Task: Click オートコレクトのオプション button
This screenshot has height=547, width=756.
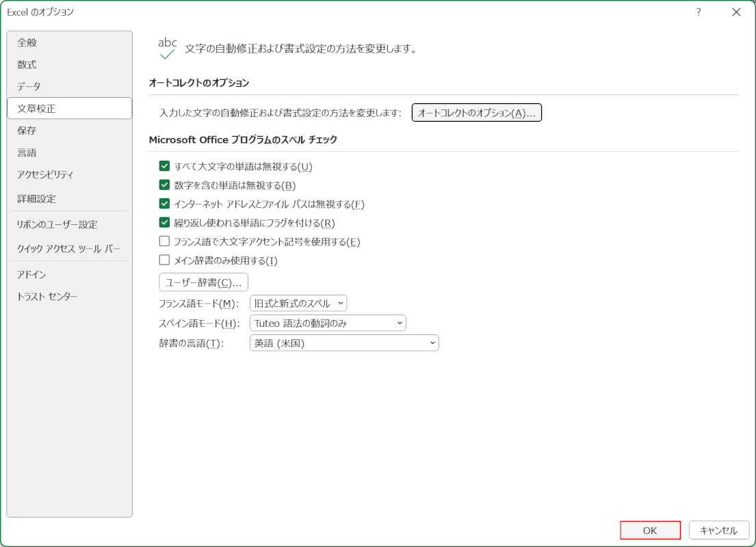Action: (476, 113)
